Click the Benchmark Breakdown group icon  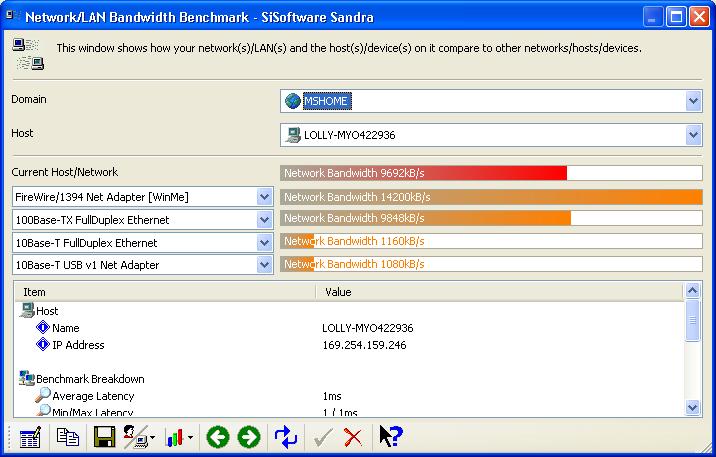click(27, 378)
